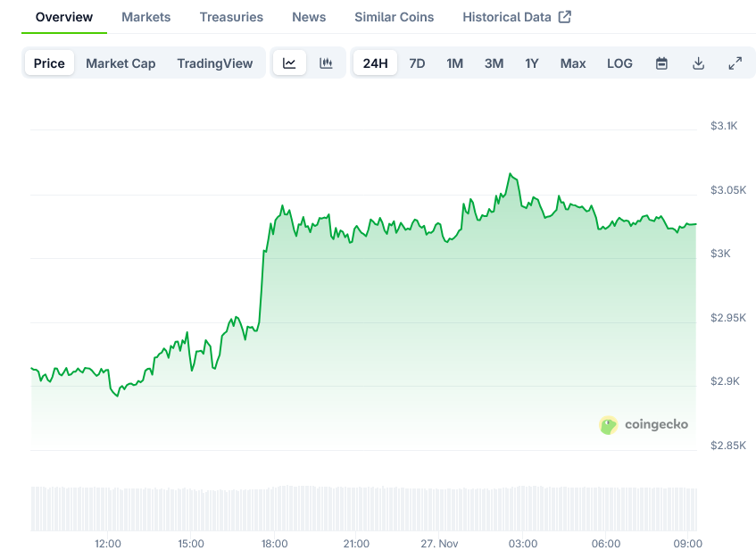Open the Similar Coins tab
The width and height of the screenshot is (756, 559).
[394, 17]
